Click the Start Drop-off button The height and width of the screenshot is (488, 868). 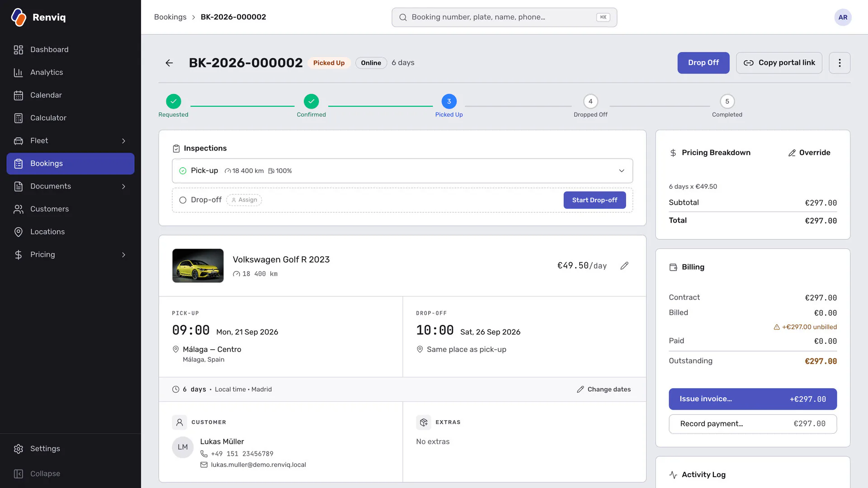tap(594, 200)
